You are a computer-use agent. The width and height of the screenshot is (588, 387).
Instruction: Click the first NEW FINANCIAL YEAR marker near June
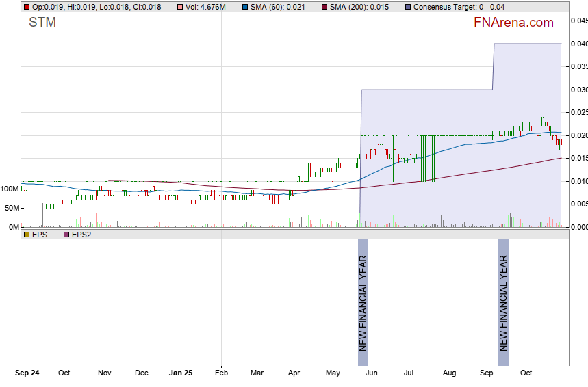point(363,303)
